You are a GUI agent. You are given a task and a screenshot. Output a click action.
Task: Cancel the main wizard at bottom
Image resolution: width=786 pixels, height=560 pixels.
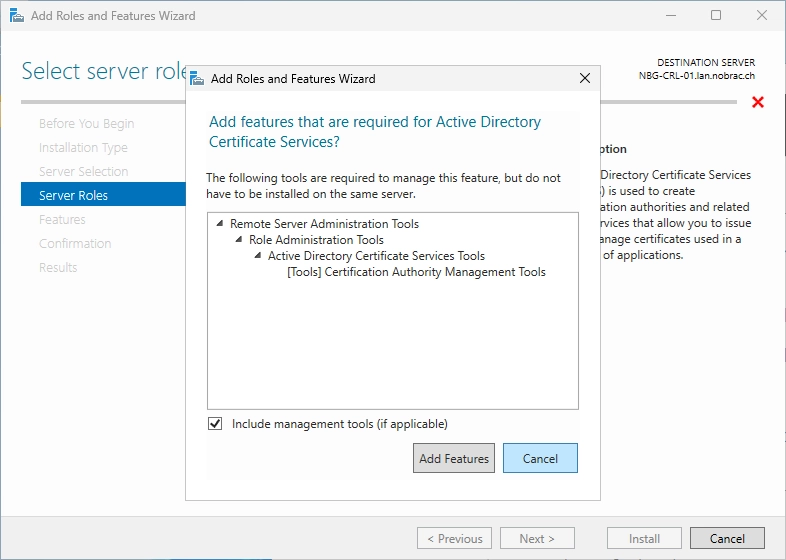click(727, 538)
